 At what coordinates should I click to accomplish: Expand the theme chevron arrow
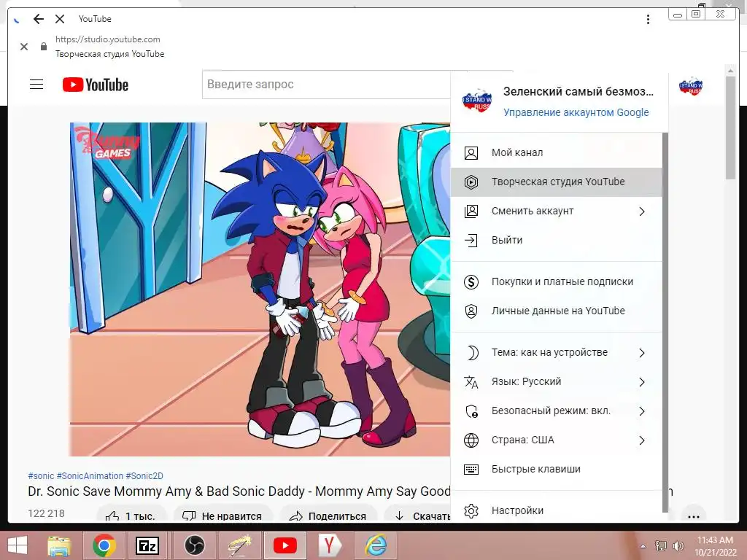click(642, 353)
